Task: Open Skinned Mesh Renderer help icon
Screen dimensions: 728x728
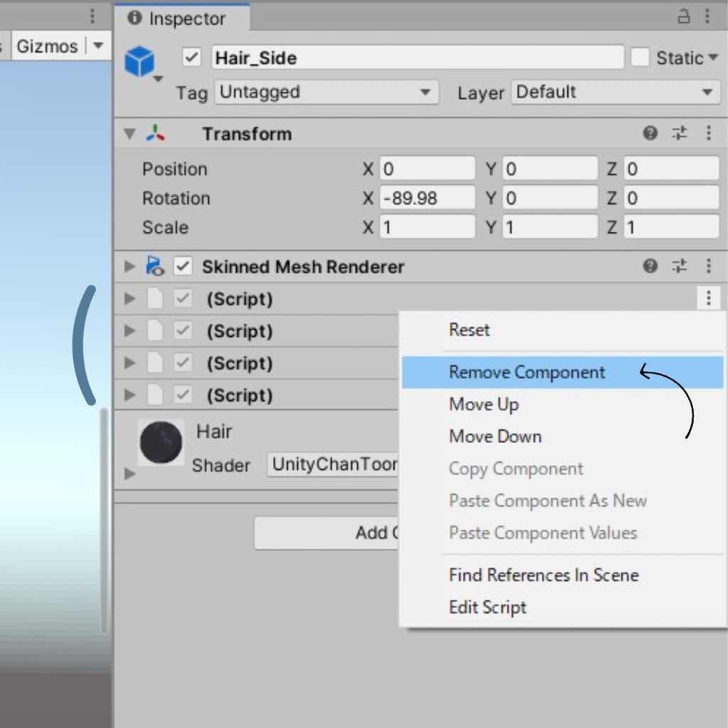Action: pyautogui.click(x=650, y=266)
